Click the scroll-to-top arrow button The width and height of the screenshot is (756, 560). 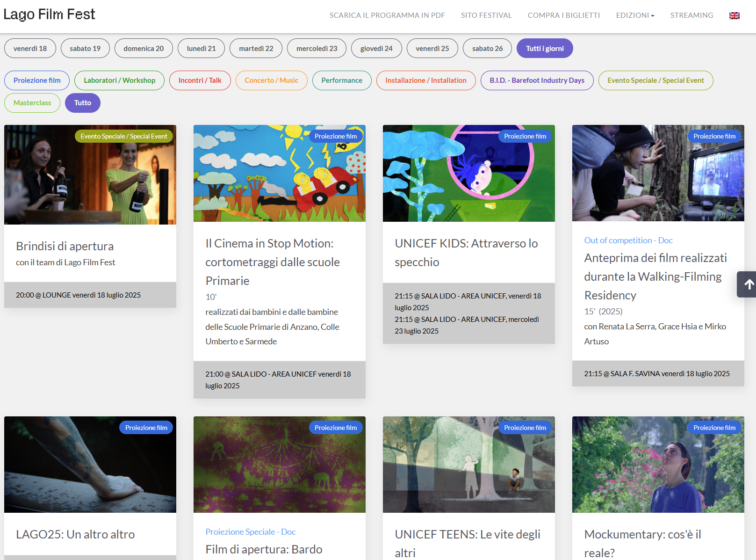click(748, 284)
